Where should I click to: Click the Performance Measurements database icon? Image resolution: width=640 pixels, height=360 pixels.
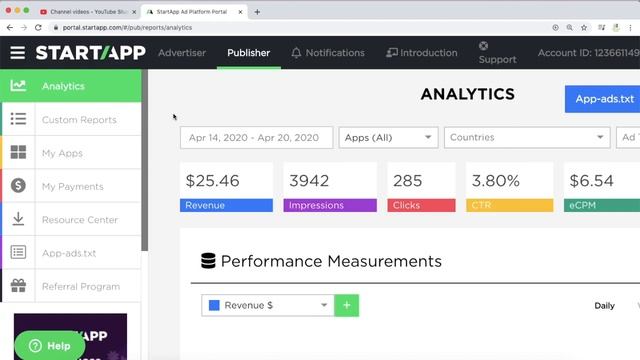click(208, 261)
